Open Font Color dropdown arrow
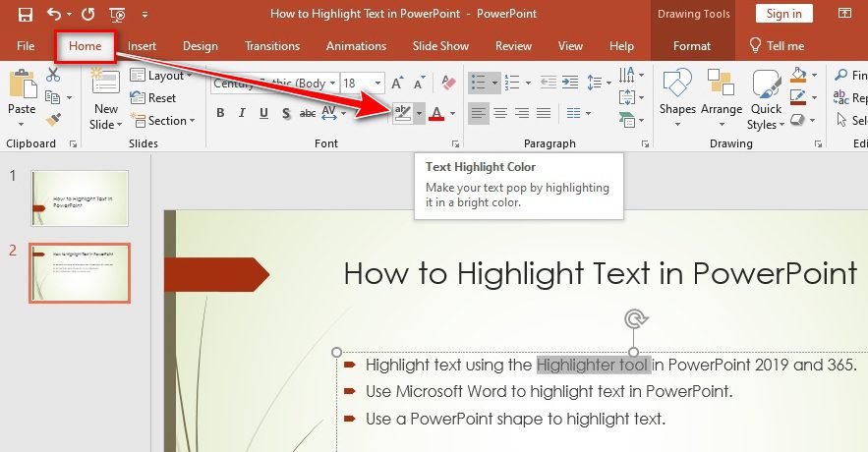The image size is (868, 452). click(x=452, y=113)
